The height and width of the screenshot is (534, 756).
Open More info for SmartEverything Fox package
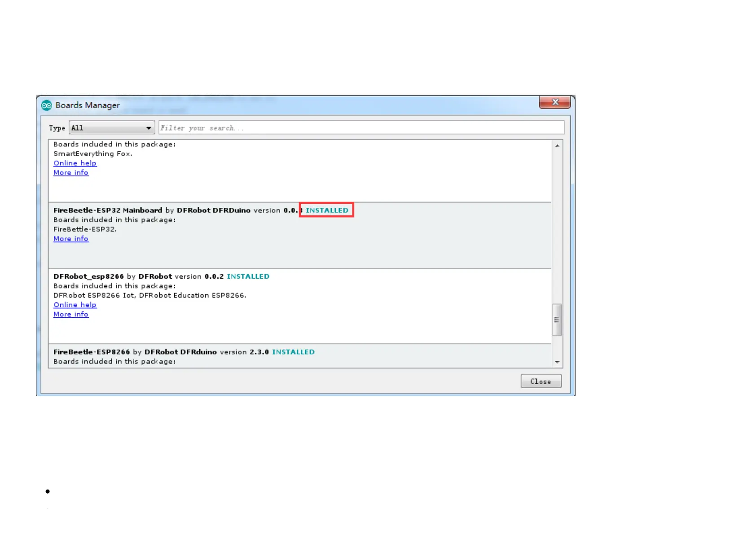(71, 173)
